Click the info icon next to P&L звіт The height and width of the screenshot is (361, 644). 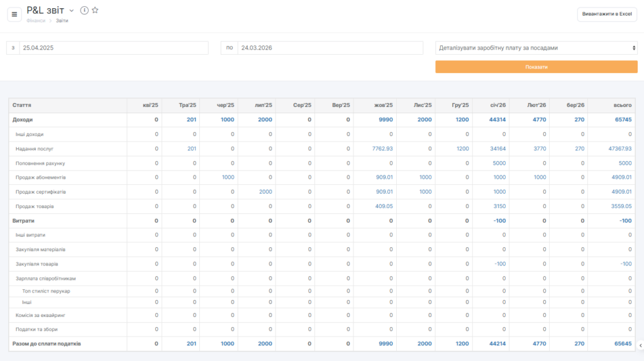point(84,11)
